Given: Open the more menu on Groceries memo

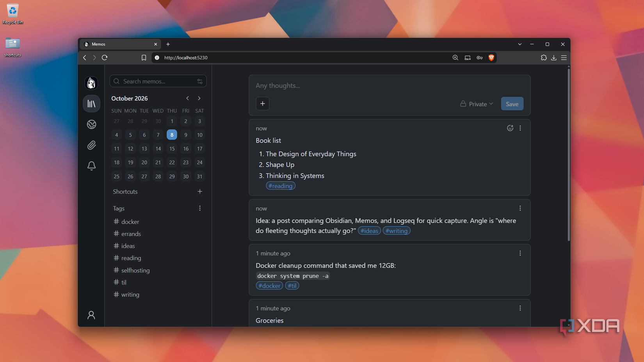Looking at the screenshot, I should point(520,308).
